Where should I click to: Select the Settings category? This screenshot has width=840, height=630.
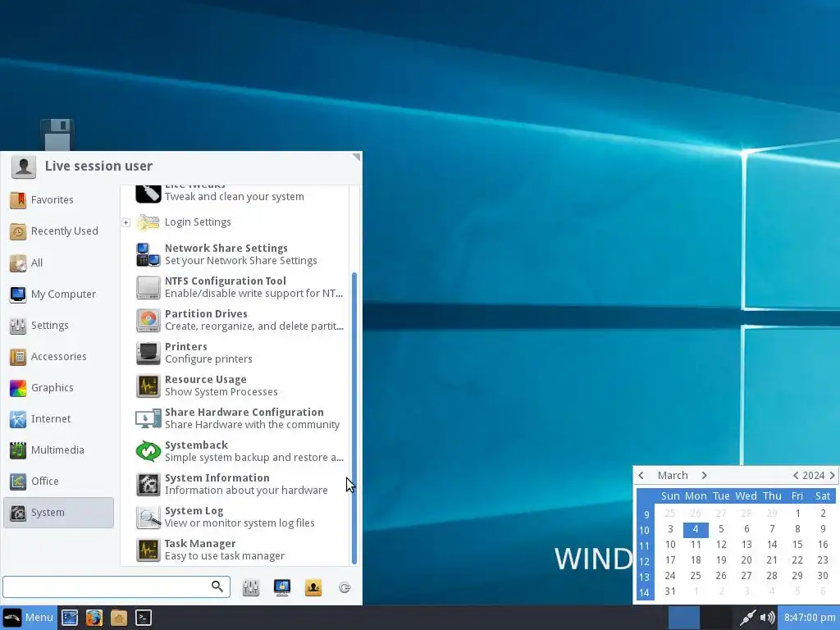58,325
